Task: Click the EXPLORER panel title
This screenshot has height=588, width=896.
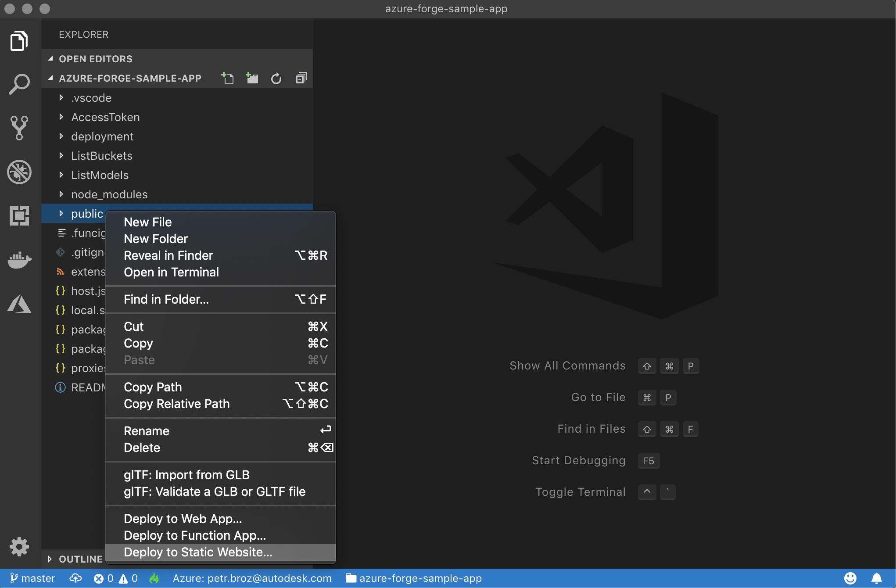Action: coord(83,34)
